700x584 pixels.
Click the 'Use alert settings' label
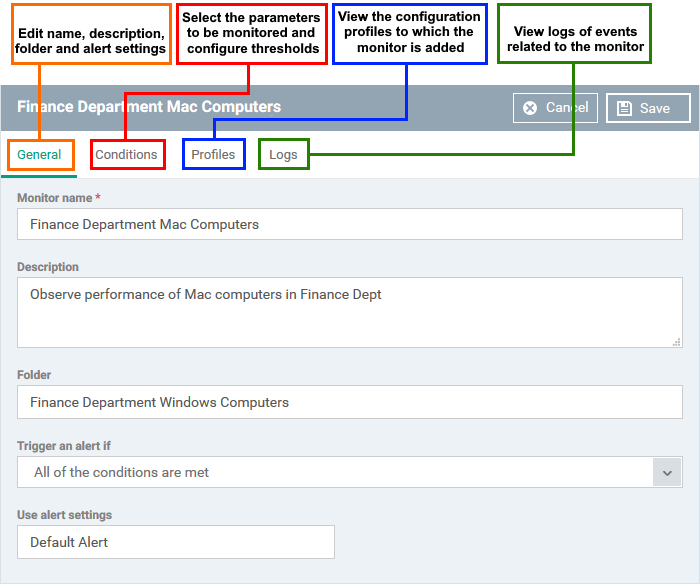64,515
